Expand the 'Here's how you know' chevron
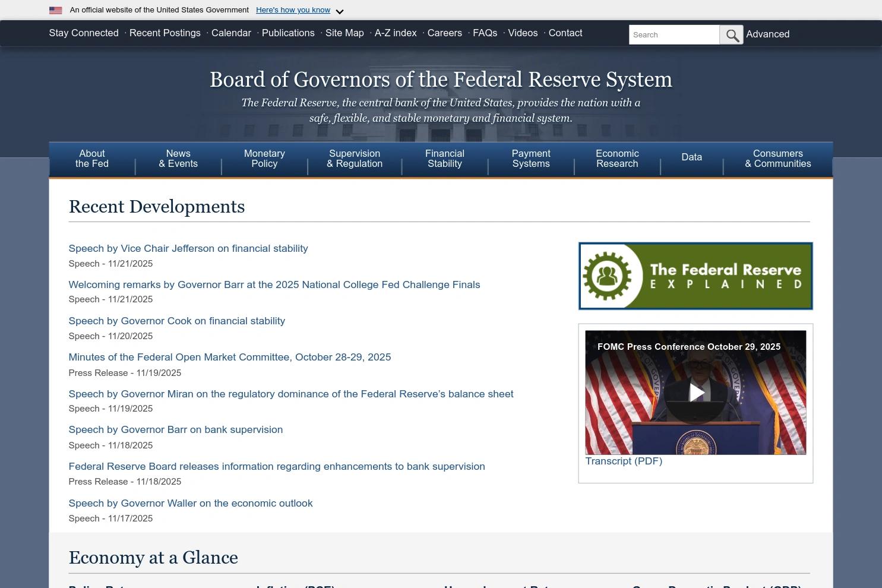 [340, 11]
